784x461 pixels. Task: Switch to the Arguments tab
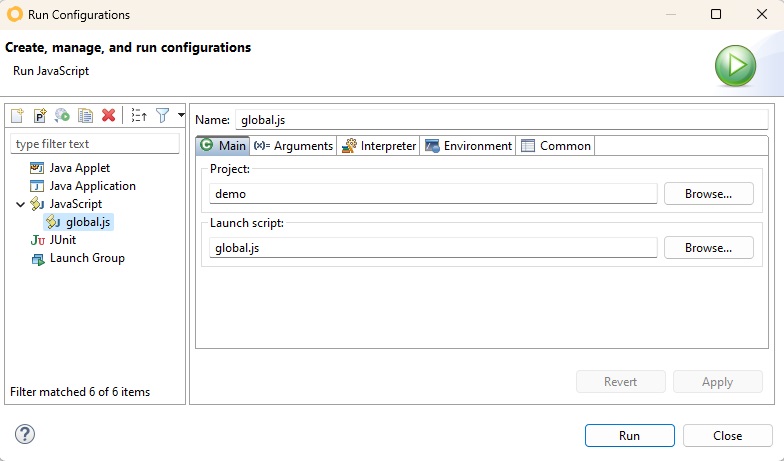(x=293, y=146)
